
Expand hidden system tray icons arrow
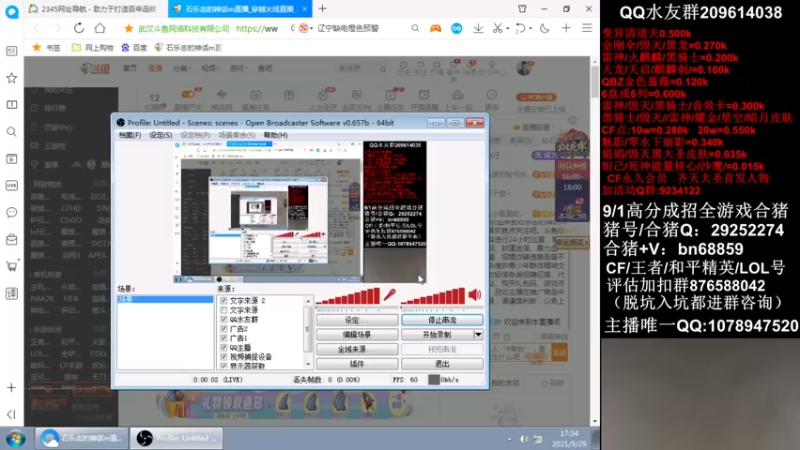click(509, 439)
